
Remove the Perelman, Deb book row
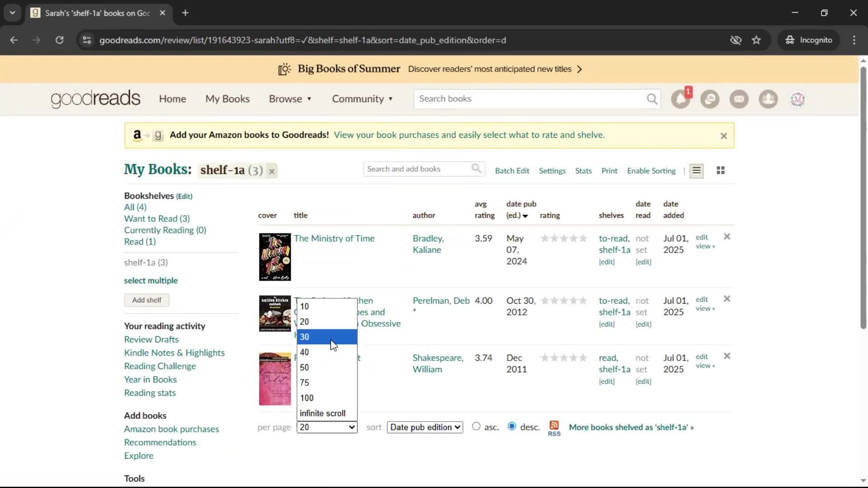coord(727,299)
